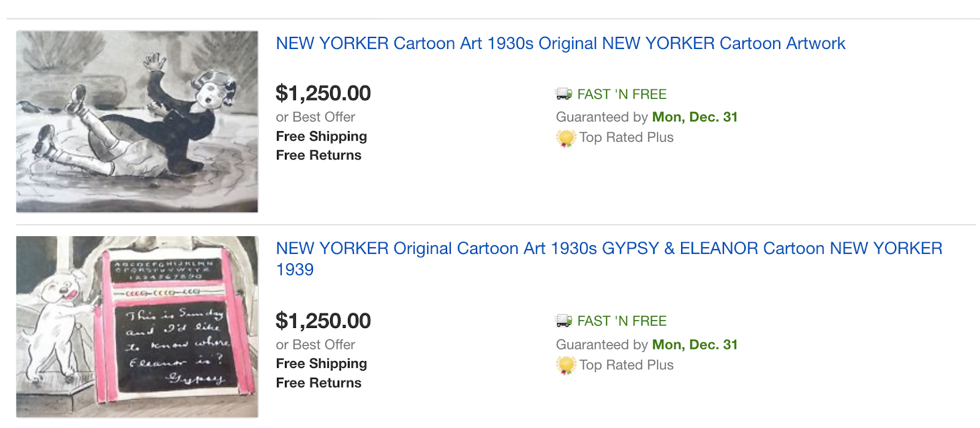Click "Free Shipping" on the Gypsy & Eleanor listing

tap(321, 364)
